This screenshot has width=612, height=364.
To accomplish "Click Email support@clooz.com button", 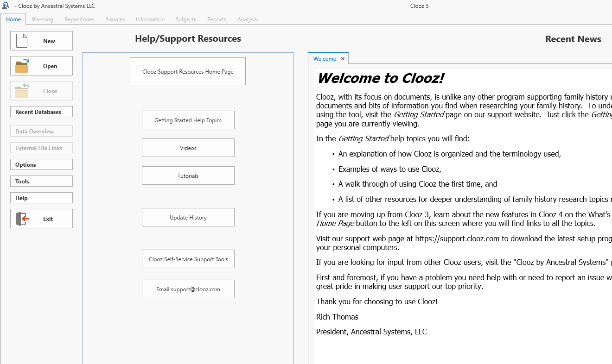I will coord(188,289).
